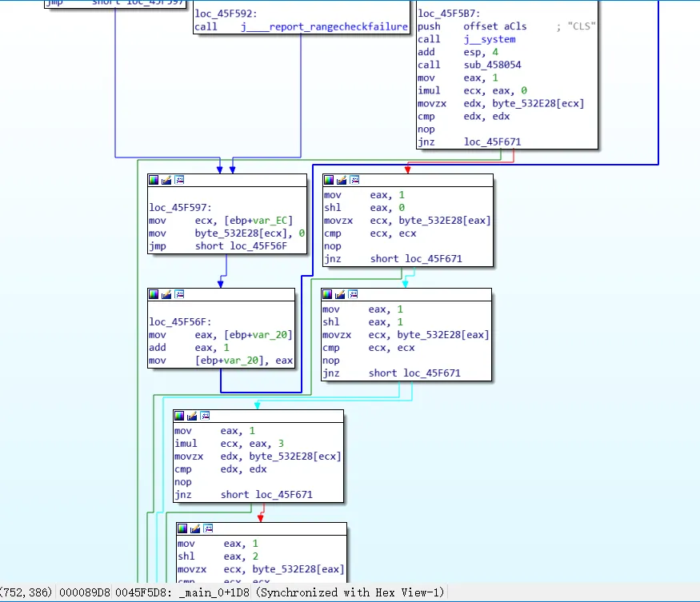The width and height of the screenshot is (700, 602).
Task: Click the color icon on the 'imul ecx, eax, 3' block
Action: pos(179,416)
